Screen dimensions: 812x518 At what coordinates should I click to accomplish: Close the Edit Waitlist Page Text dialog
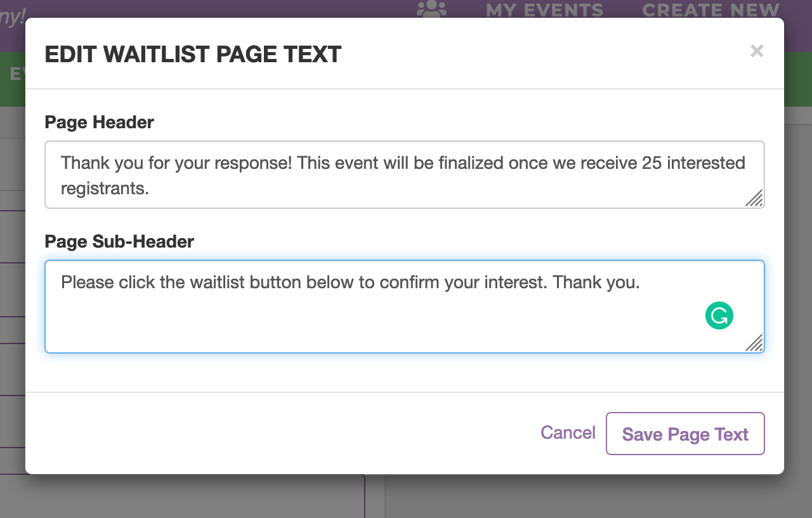click(756, 51)
